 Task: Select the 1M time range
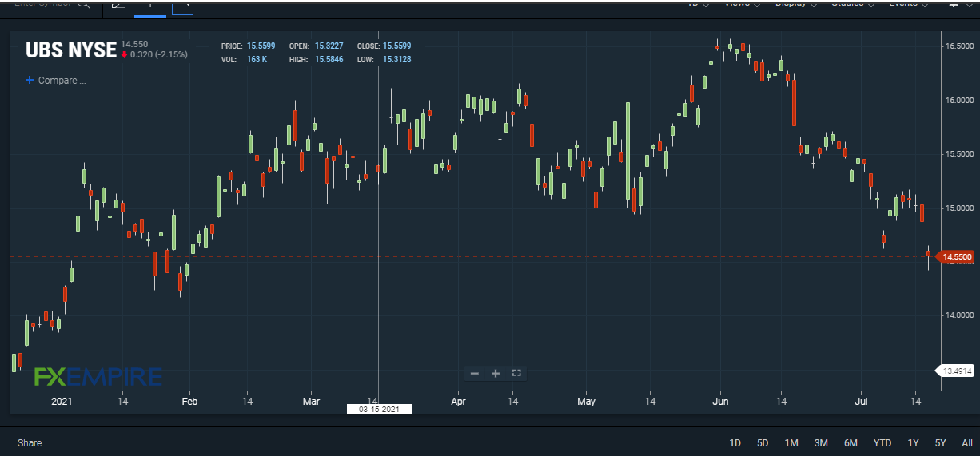(791, 442)
